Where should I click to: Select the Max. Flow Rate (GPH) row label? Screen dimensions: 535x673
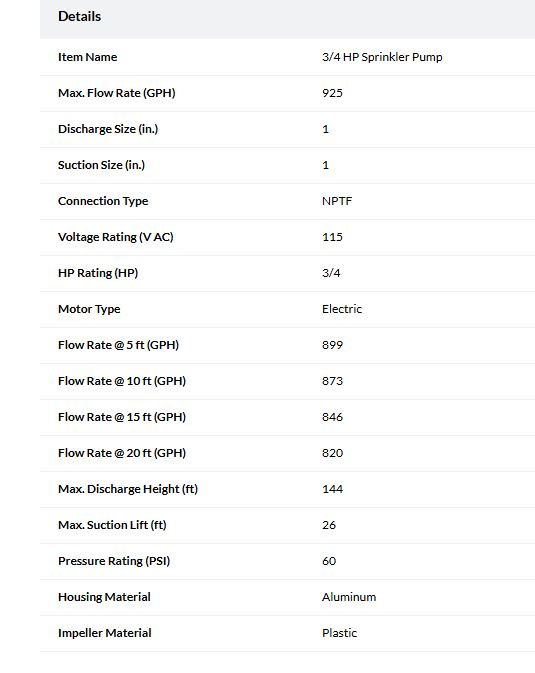click(117, 93)
